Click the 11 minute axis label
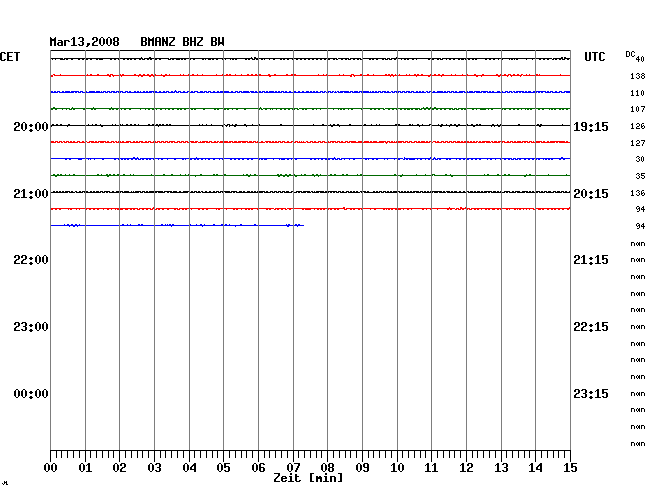 [x=431, y=468]
